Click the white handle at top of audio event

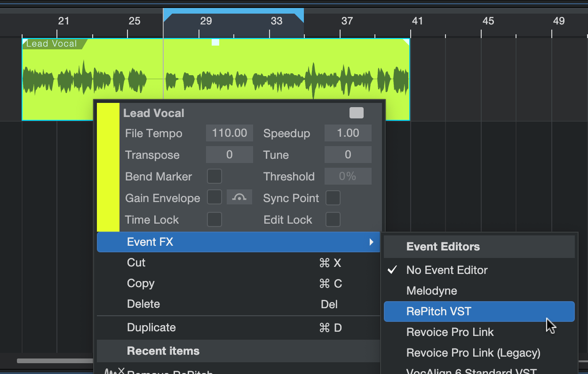[215, 43]
